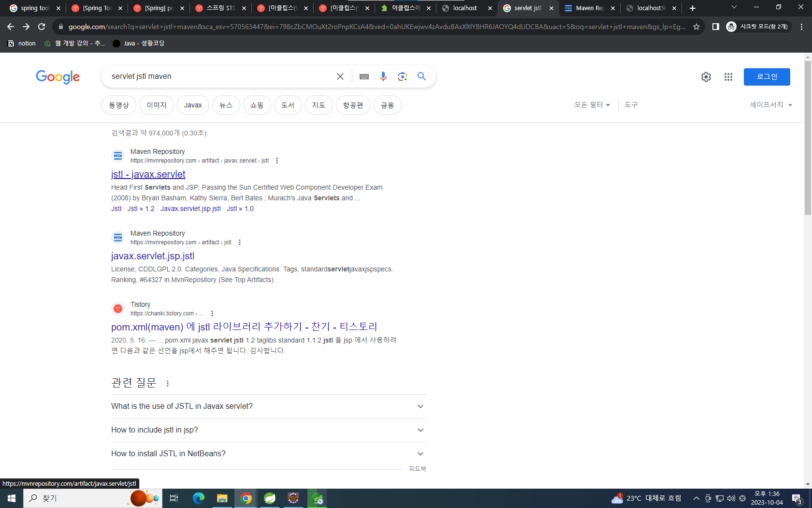Open Google Lens image search
Image resolution: width=812 pixels, height=508 pixels.
[403, 76]
